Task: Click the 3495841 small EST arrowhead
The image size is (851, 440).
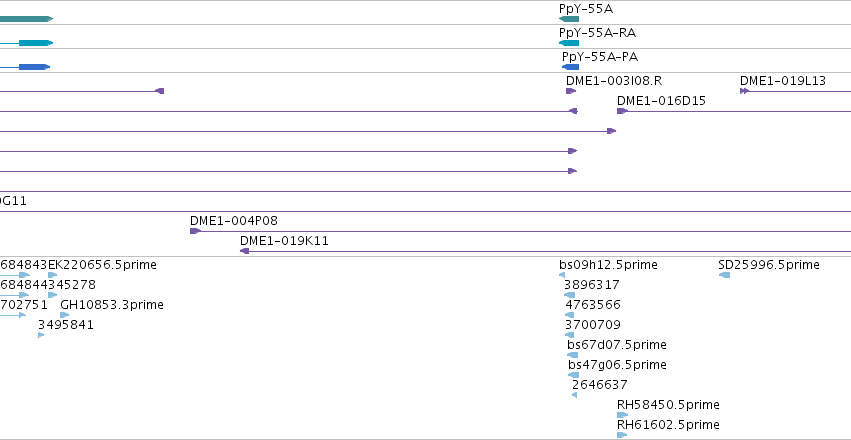Action: point(41,335)
